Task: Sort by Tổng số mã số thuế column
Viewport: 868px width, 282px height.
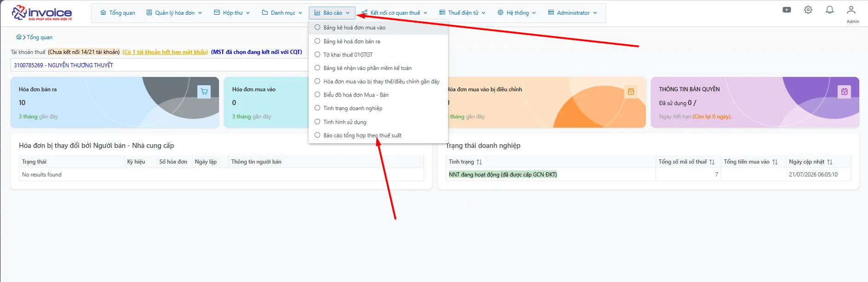Action: (x=712, y=162)
